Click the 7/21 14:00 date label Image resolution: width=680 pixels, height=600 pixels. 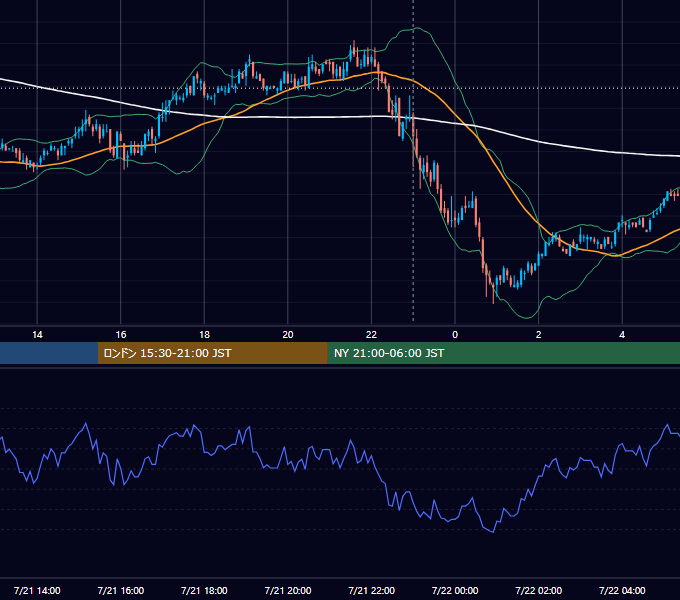(x=37, y=590)
